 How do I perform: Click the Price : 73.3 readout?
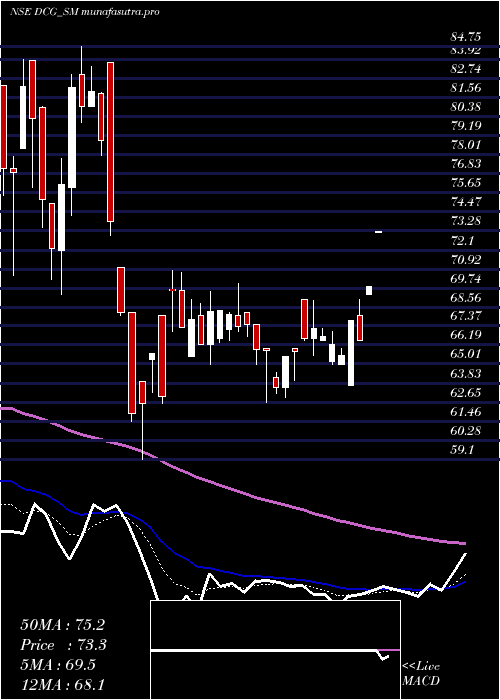point(63,645)
